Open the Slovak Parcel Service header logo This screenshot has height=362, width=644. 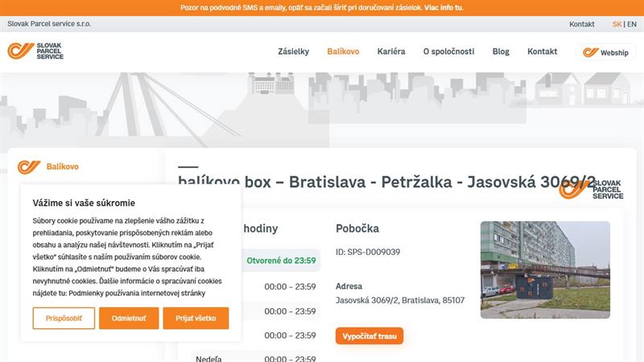[x=35, y=51]
